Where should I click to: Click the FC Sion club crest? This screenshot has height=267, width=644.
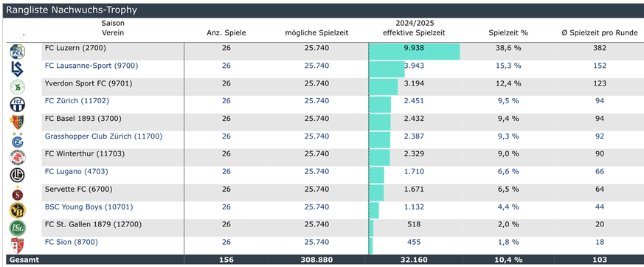[17, 246]
